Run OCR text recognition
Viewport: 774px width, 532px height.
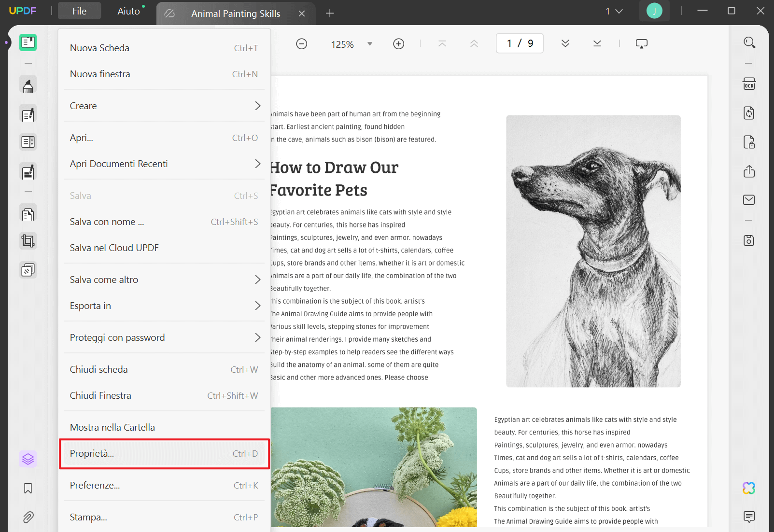point(749,84)
